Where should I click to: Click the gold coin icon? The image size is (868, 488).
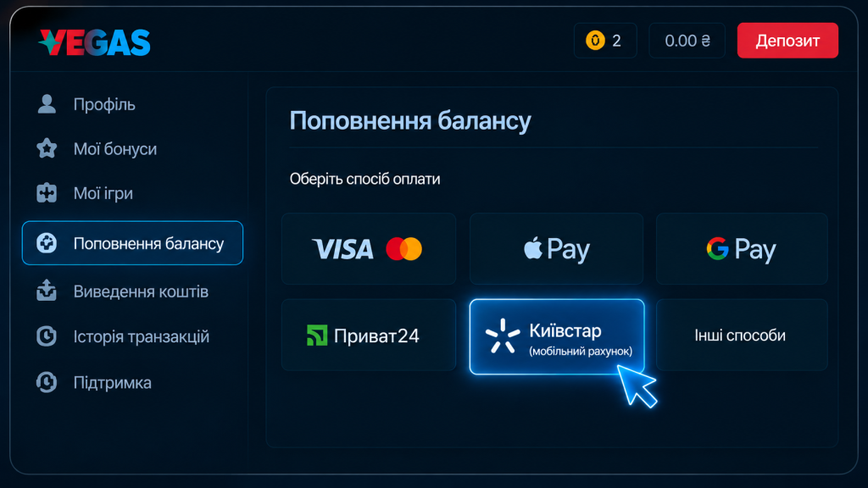point(595,41)
